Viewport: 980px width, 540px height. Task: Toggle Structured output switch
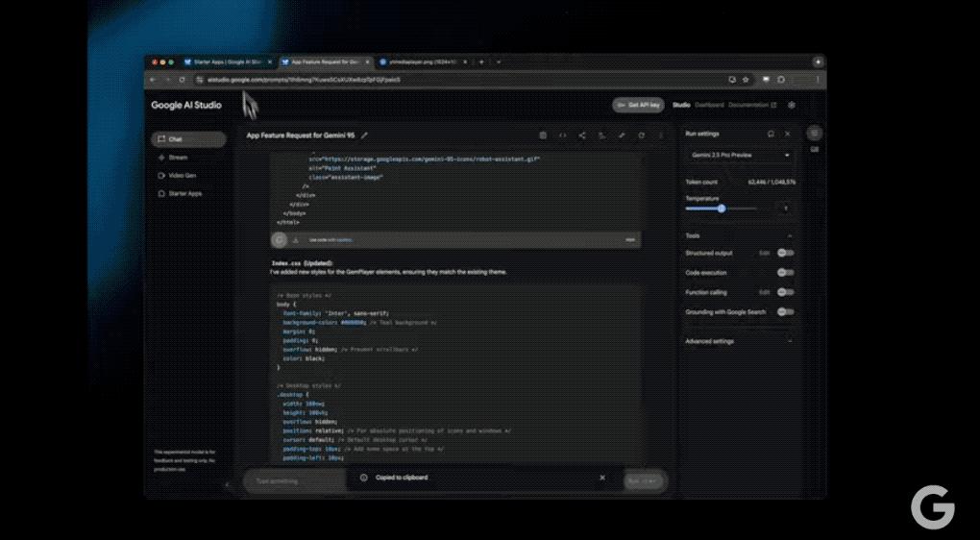pos(786,253)
